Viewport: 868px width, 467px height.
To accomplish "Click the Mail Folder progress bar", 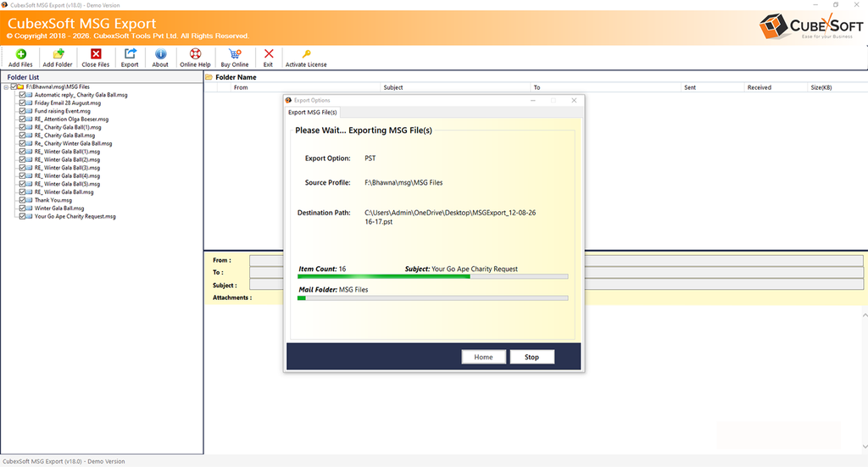I will tap(433, 298).
